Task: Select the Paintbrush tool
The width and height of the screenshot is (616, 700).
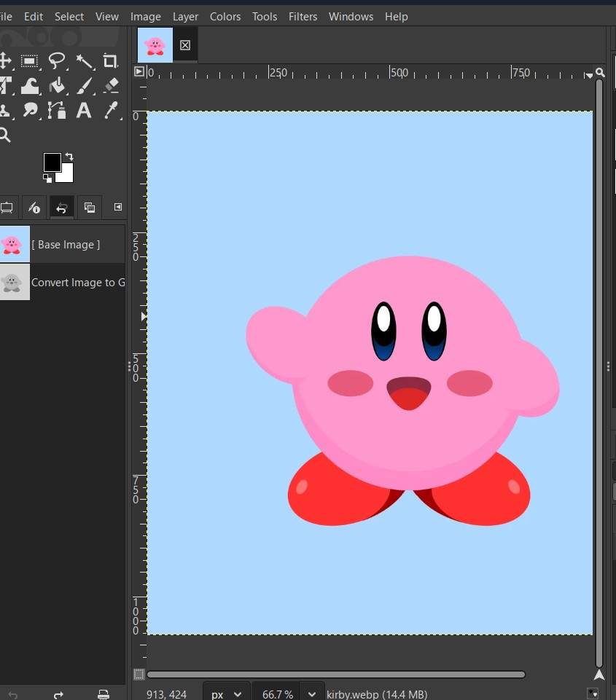Action: coord(85,85)
